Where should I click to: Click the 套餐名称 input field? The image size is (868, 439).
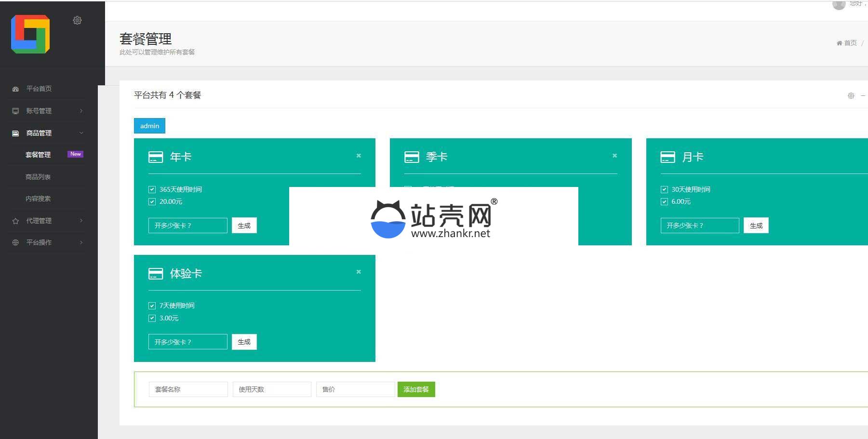coord(188,389)
